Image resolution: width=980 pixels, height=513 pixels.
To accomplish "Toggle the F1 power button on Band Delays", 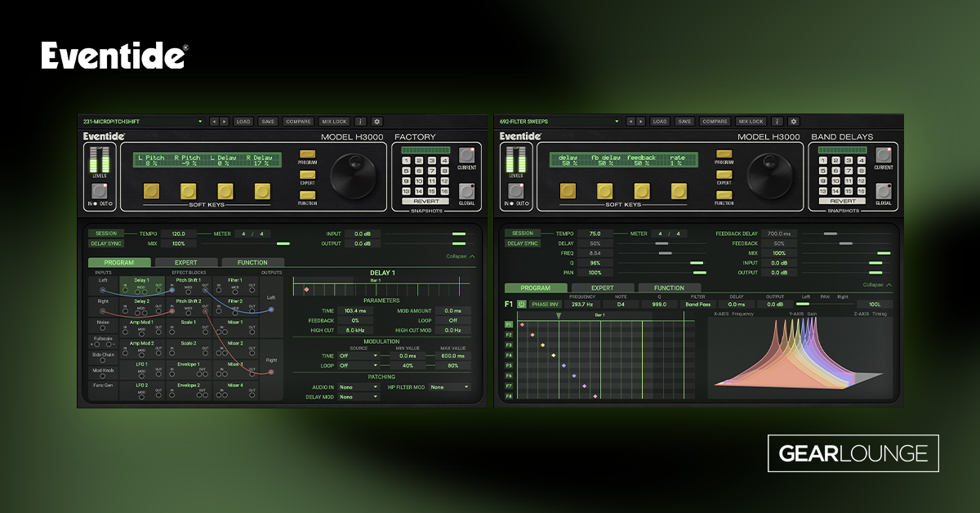I will point(521,304).
